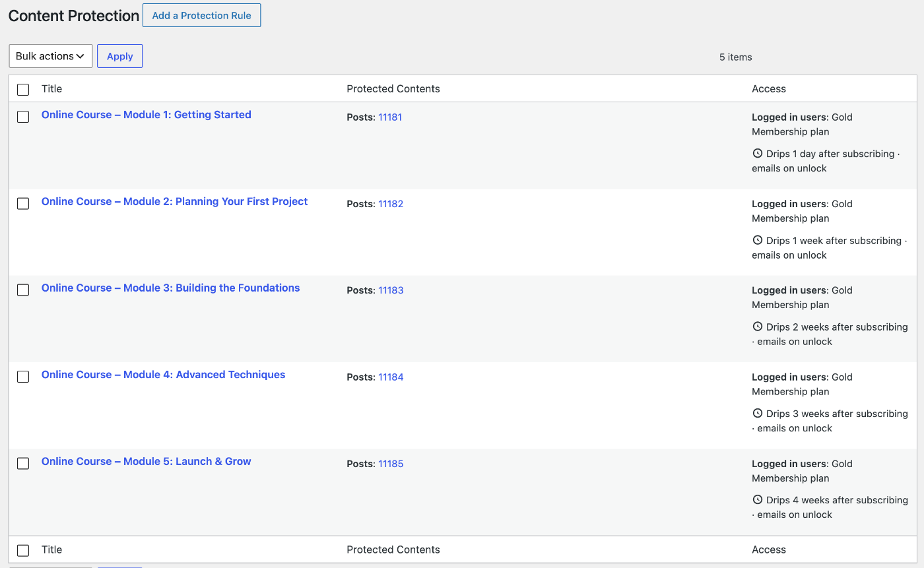Open Module 5: Launch & Grow rule
924x568 pixels.
pyautogui.click(x=147, y=461)
